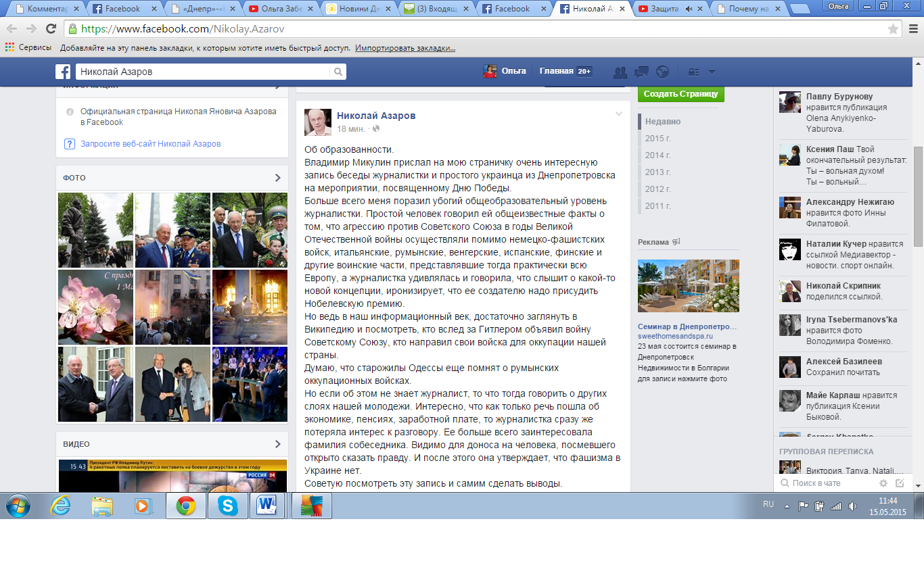Open the ФОТО section arrow
924x584 pixels.
pyautogui.click(x=277, y=178)
